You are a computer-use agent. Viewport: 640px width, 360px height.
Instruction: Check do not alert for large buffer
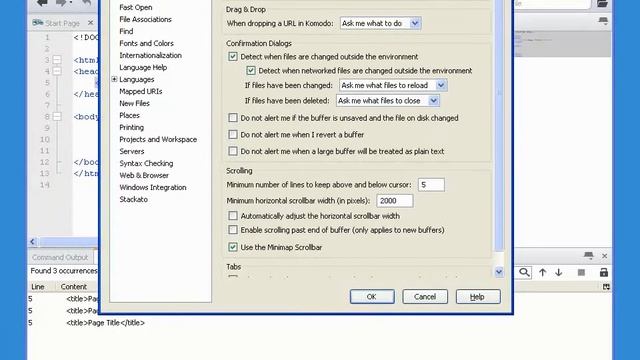pyautogui.click(x=233, y=151)
